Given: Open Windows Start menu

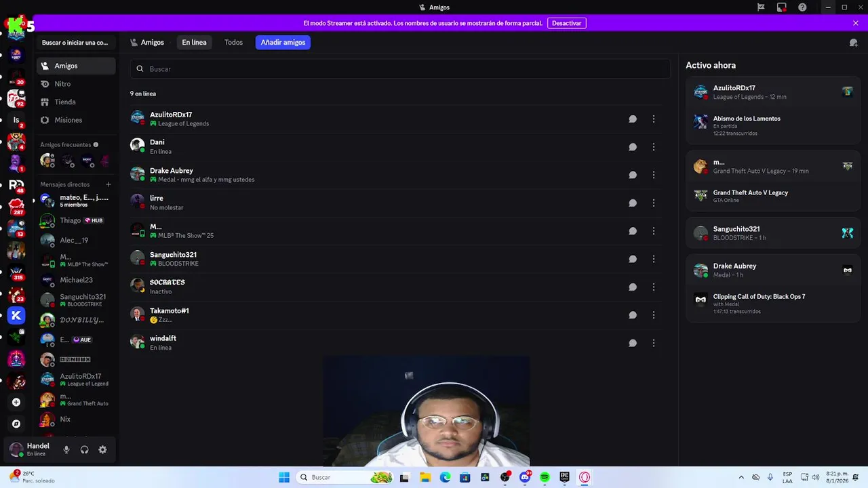Looking at the screenshot, I should pyautogui.click(x=284, y=477).
